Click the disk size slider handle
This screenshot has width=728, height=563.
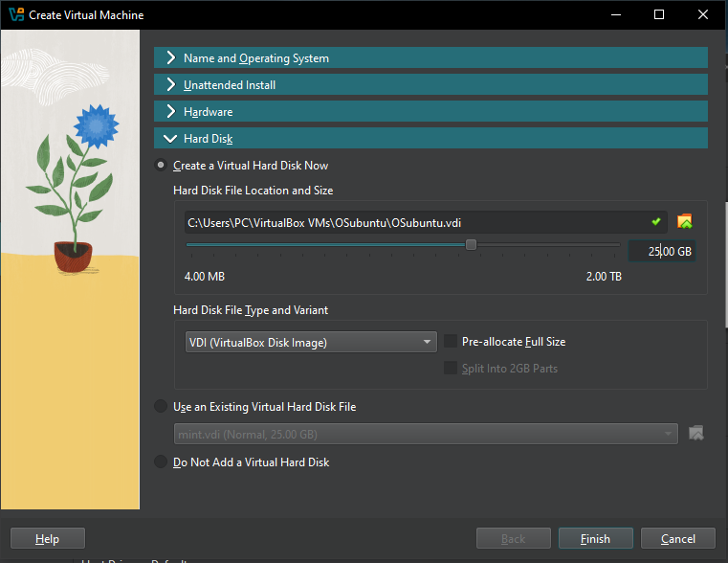click(471, 245)
